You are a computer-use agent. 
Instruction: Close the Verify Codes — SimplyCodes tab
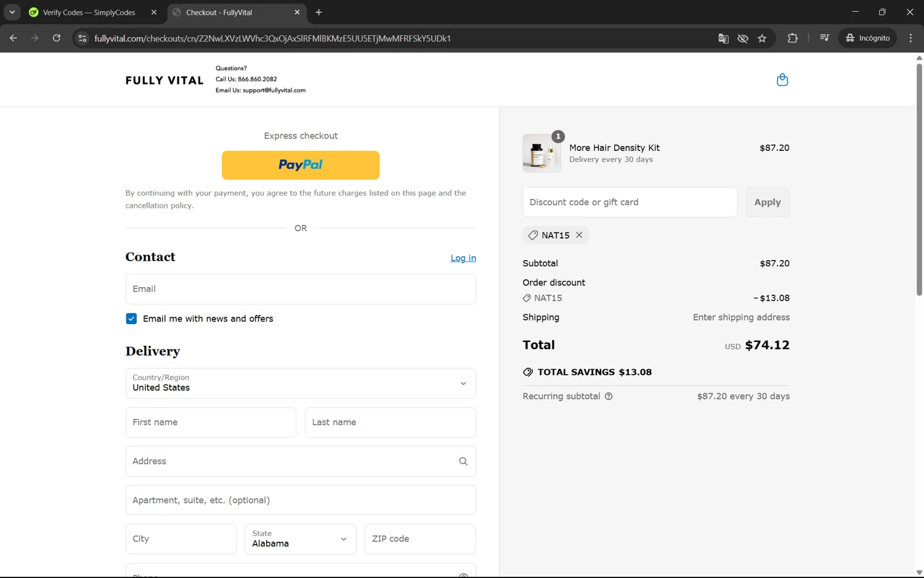pos(154,12)
